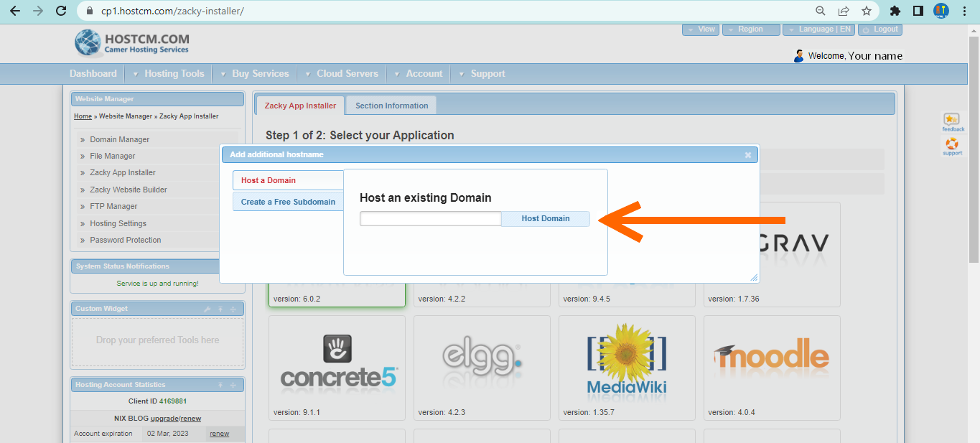
Task: Select the Host a Domain tab
Action: click(x=289, y=180)
